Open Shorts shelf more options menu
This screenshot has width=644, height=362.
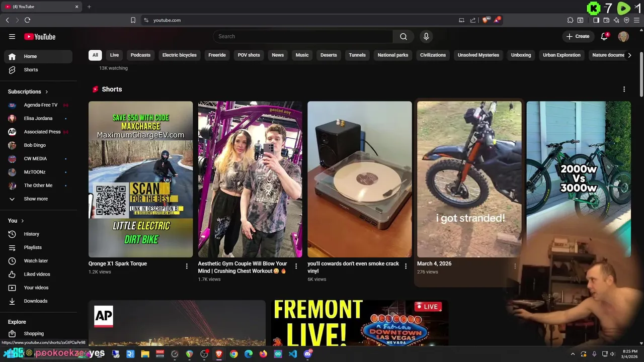click(x=624, y=89)
